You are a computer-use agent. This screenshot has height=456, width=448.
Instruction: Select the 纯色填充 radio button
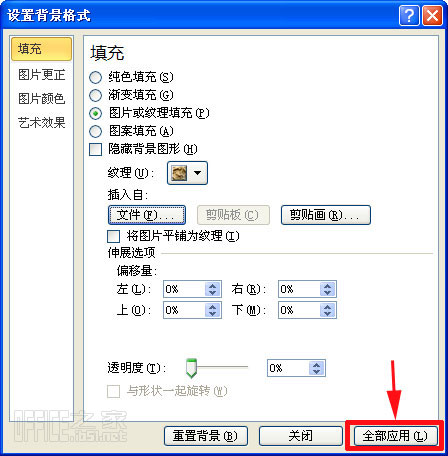click(x=96, y=77)
